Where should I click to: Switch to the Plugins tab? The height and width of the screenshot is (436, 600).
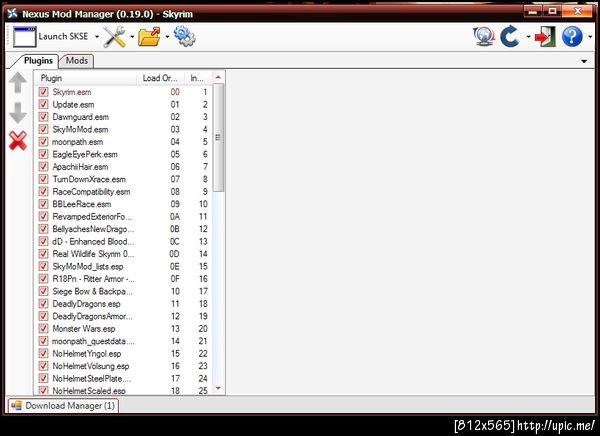click(x=38, y=60)
